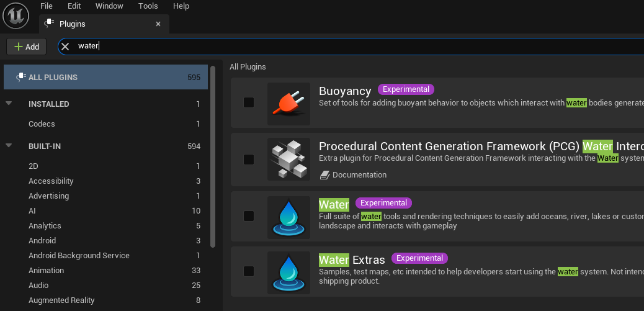Viewport: 644px width, 311px height.
Task: Click the Procedural Content Generation Framework title
Action: click(x=481, y=146)
